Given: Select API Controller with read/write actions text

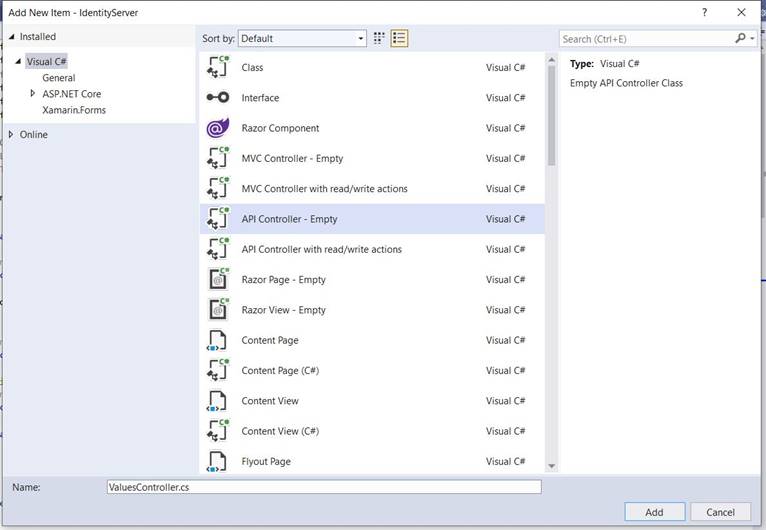Looking at the screenshot, I should pyautogui.click(x=321, y=249).
